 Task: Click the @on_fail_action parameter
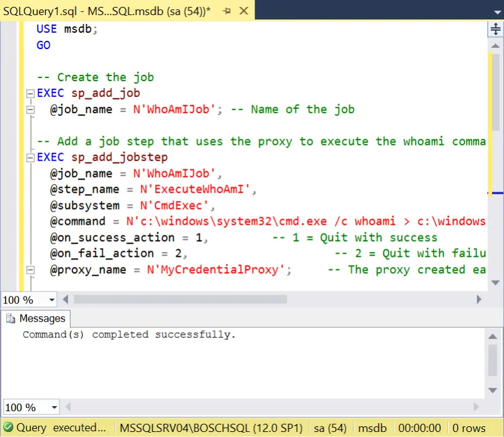point(102,254)
